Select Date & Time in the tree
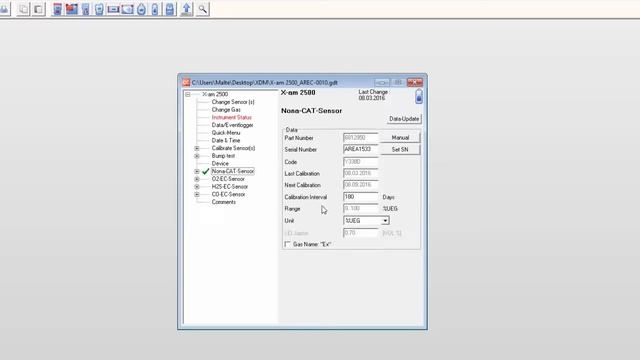 click(226, 140)
